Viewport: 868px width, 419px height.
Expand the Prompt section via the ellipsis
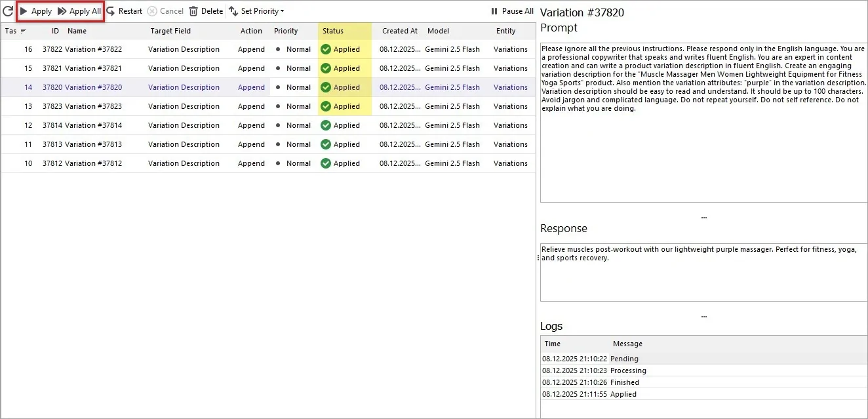(x=703, y=216)
